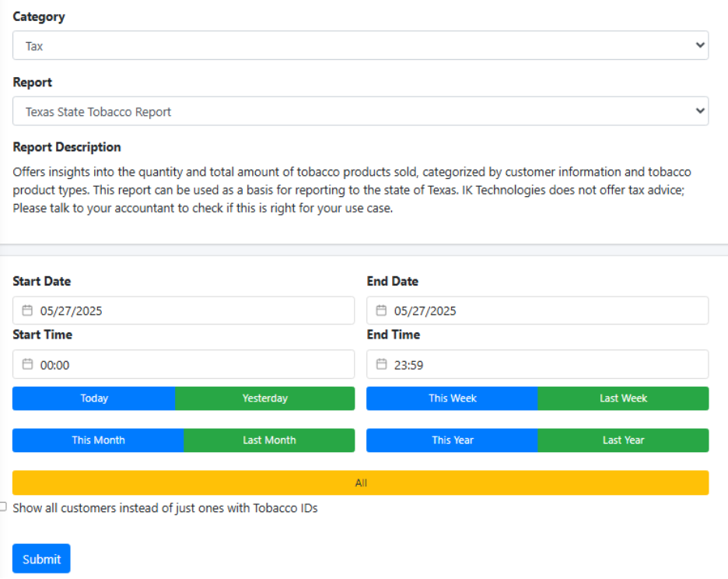Viewport: 728px width, 579px height.
Task: Select This Month date range
Action: click(98, 440)
